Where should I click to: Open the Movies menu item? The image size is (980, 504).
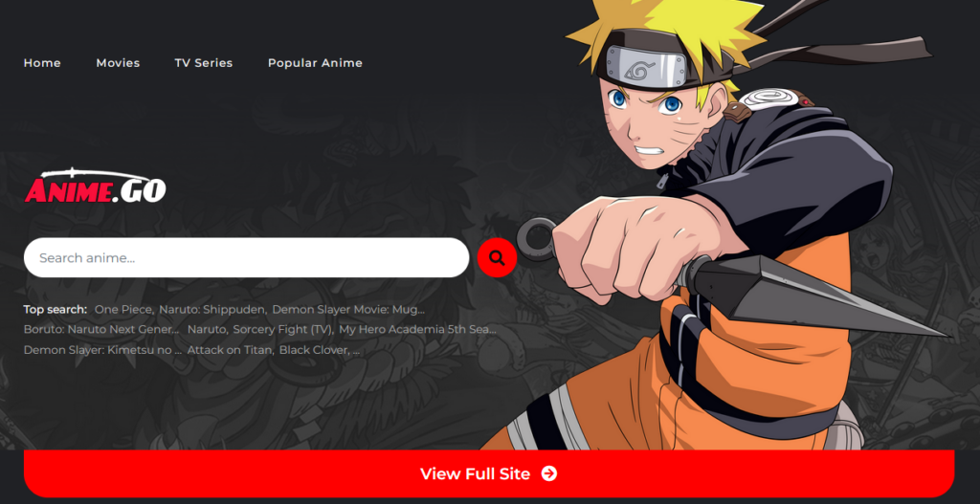118,63
